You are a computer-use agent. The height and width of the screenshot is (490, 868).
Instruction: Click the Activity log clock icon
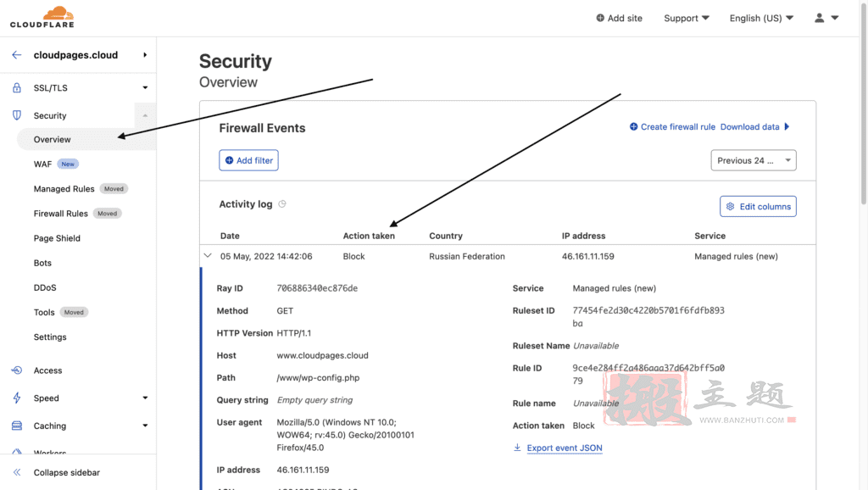click(282, 204)
